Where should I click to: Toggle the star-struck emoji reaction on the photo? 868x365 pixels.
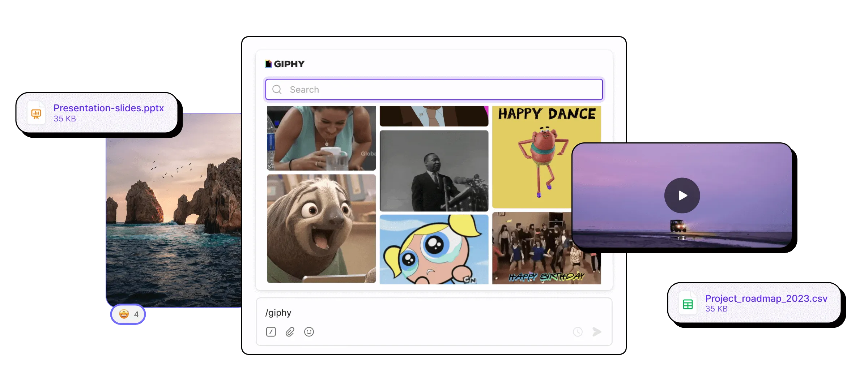(x=123, y=314)
